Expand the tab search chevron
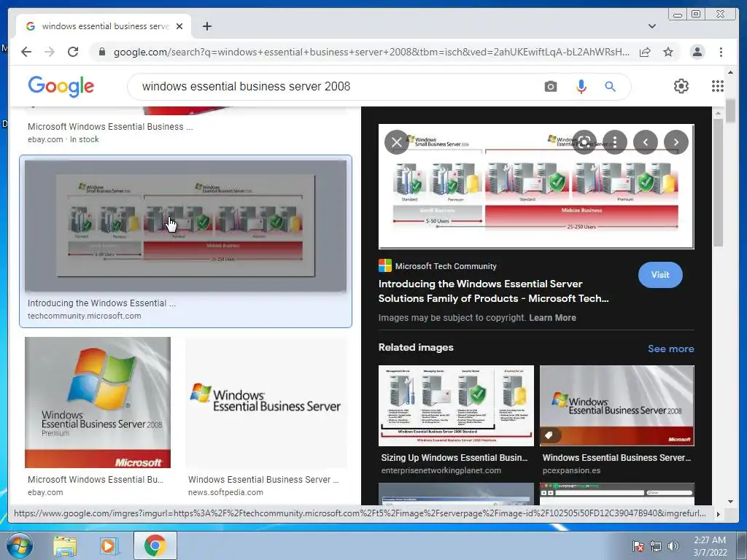This screenshot has height=560, width=747. click(652, 26)
